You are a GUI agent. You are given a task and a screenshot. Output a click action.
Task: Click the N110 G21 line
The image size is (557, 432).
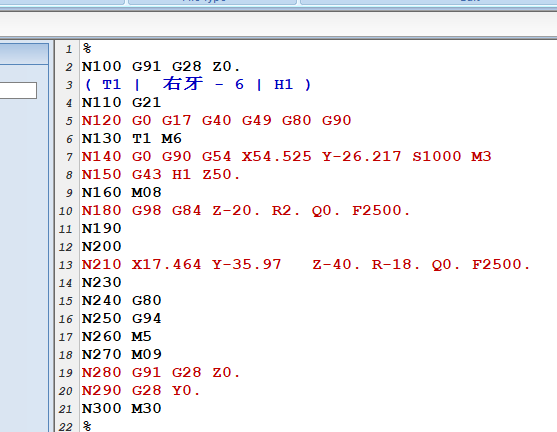[121, 103]
